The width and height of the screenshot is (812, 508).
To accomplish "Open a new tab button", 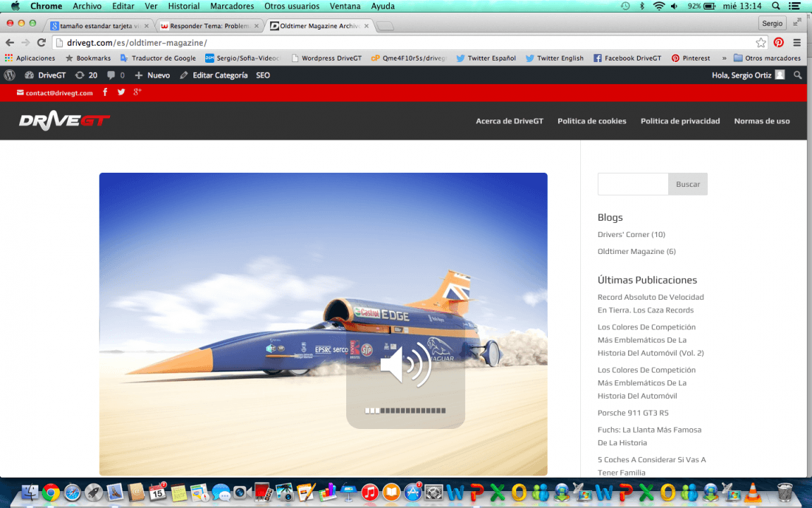I will (385, 27).
